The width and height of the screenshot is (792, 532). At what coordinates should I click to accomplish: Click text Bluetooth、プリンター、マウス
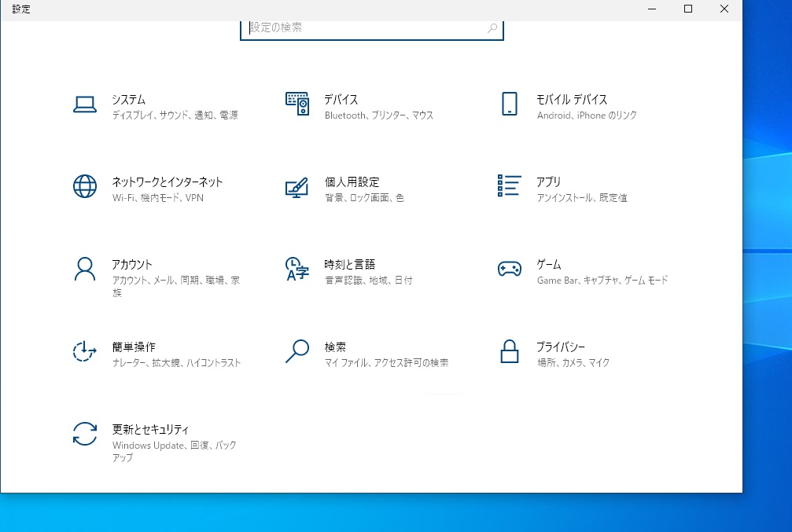(379, 115)
